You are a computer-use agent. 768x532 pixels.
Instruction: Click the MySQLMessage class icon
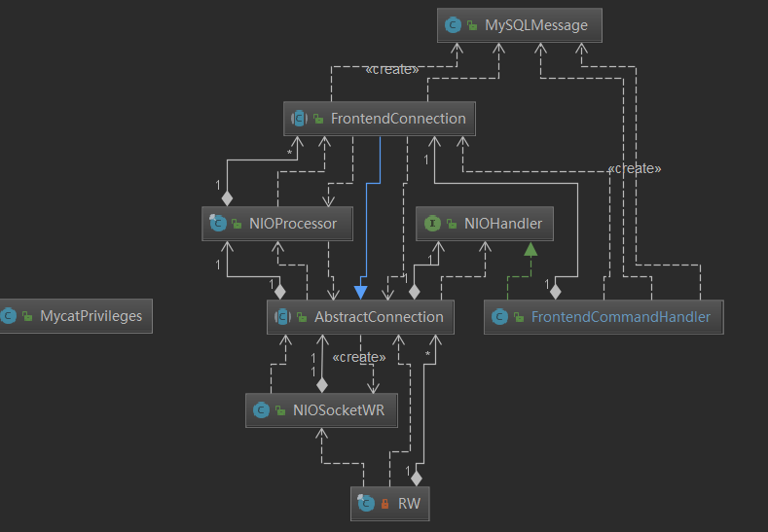[x=453, y=25]
